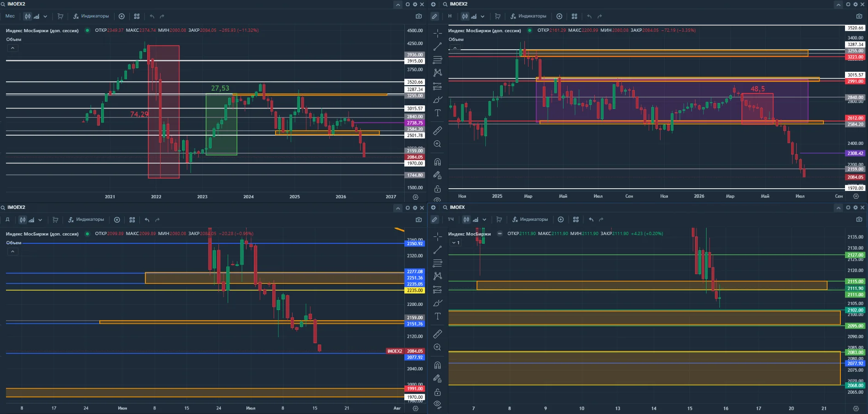
Task: Open Н timeframe selector in weekly chart
Action: pos(450,16)
